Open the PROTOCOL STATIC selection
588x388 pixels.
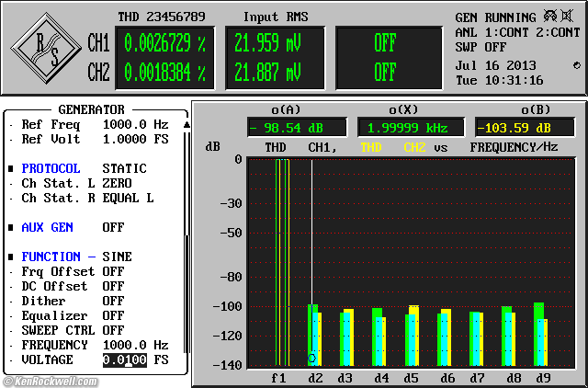click(124, 169)
